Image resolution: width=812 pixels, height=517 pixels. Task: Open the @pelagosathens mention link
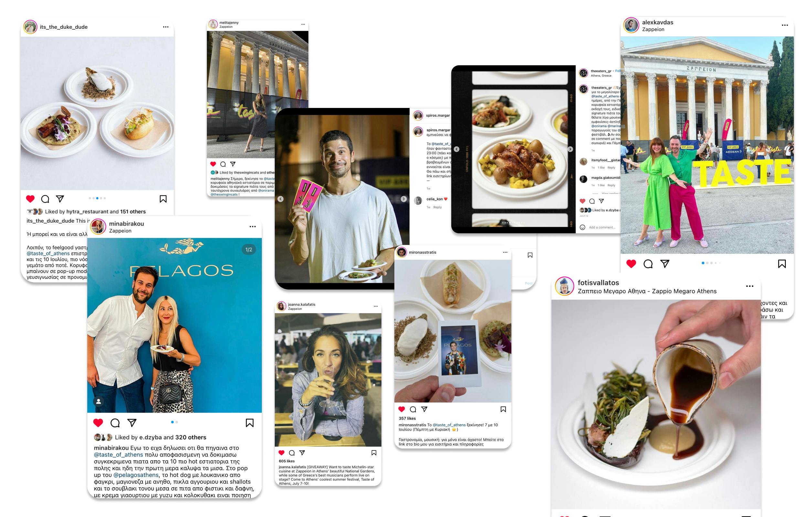pyautogui.click(x=136, y=475)
